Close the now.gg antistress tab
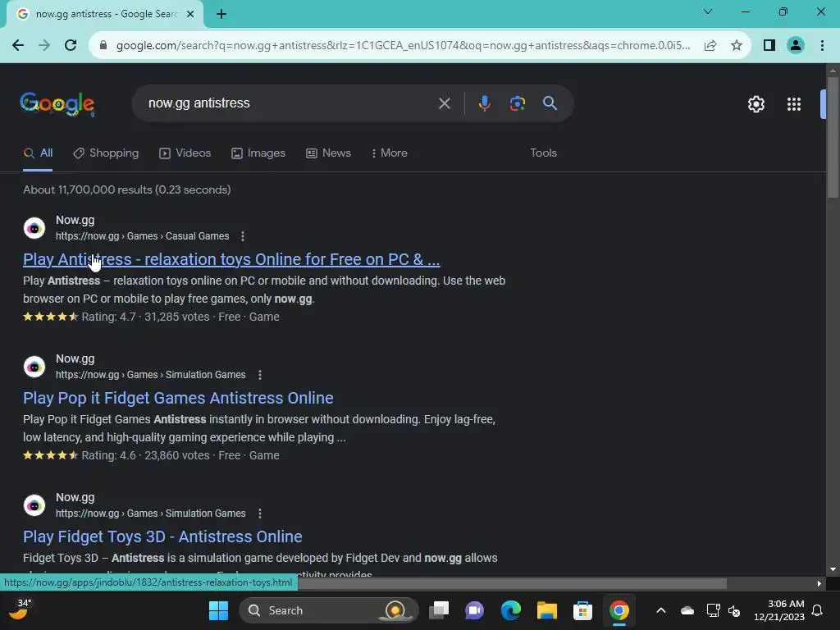This screenshot has width=840, height=630. [190, 14]
